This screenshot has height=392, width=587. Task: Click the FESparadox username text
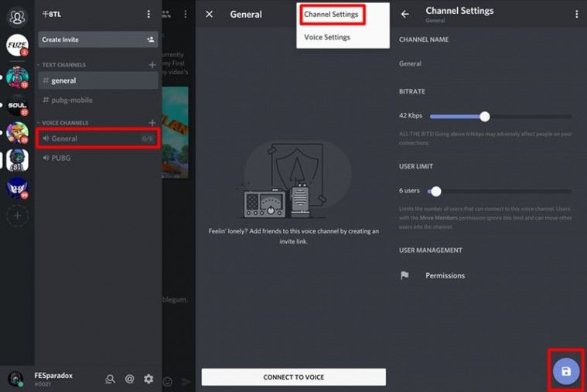tap(53, 376)
